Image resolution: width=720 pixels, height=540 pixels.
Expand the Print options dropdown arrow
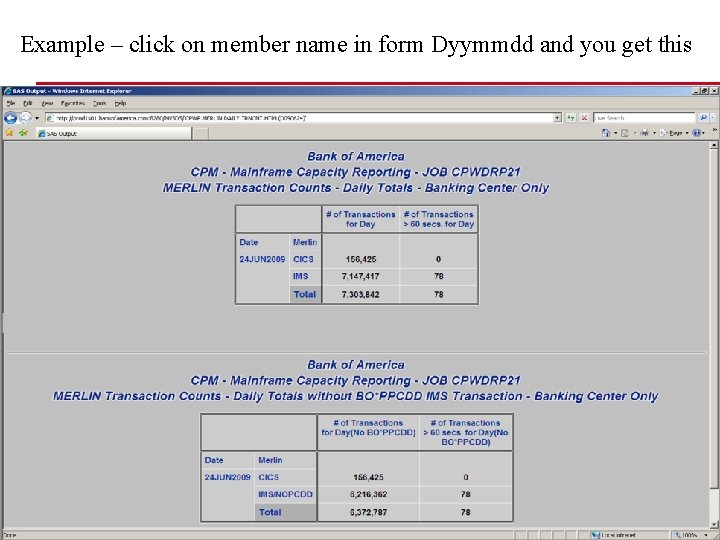click(x=654, y=133)
